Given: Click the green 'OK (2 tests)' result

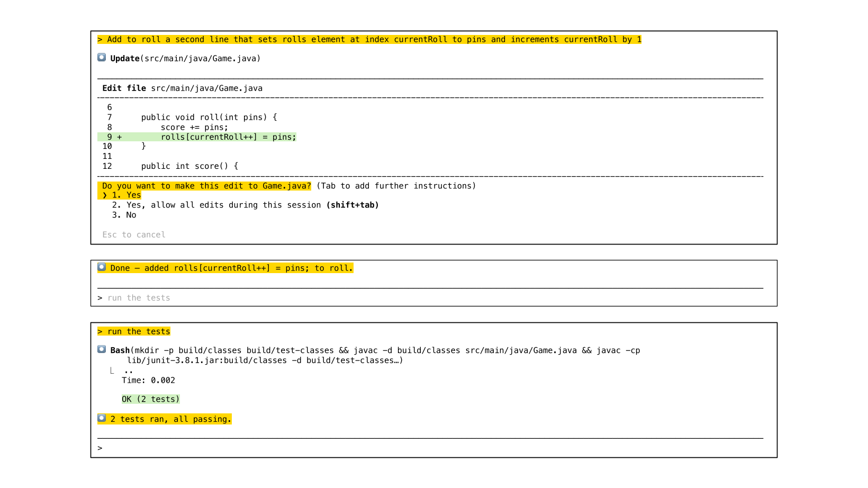Looking at the screenshot, I should (x=150, y=399).
